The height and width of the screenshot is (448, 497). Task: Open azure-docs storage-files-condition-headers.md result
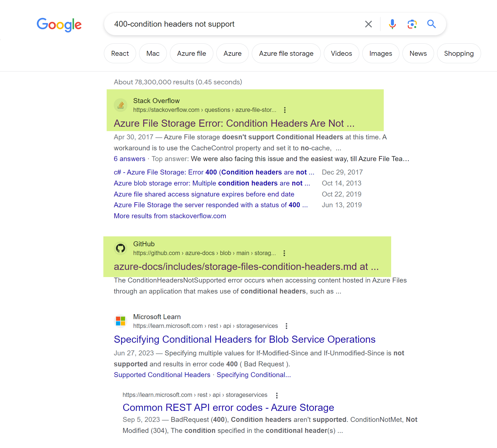246,267
